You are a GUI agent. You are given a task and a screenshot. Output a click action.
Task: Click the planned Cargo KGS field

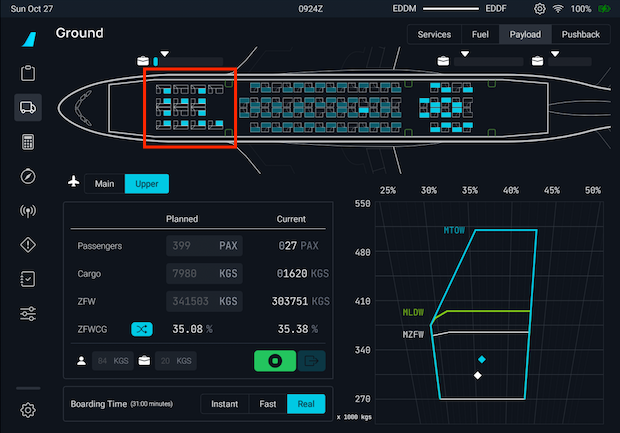click(x=203, y=273)
